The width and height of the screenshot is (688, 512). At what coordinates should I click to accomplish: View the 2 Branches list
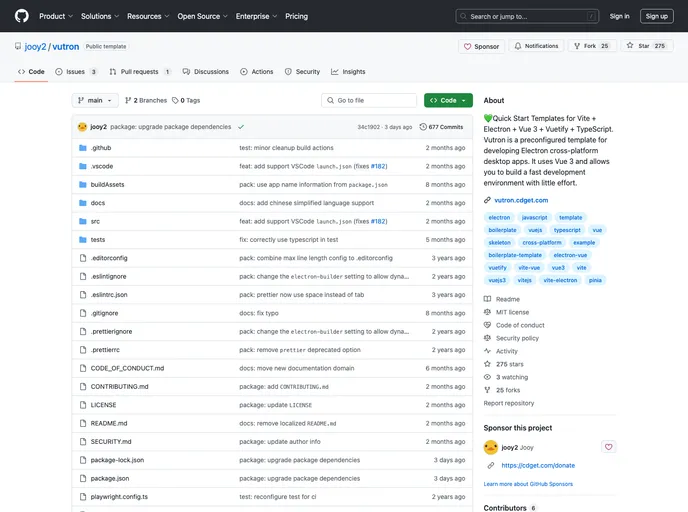click(x=146, y=100)
